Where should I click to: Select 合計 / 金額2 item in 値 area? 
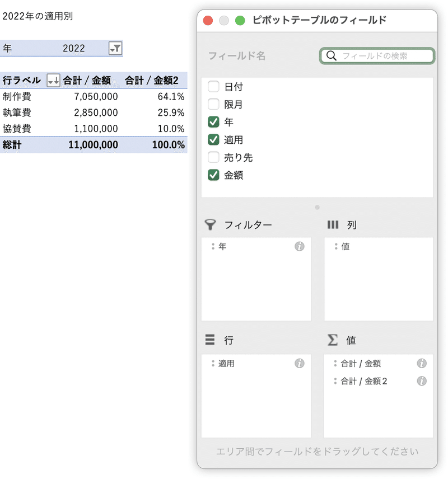[x=379, y=381]
